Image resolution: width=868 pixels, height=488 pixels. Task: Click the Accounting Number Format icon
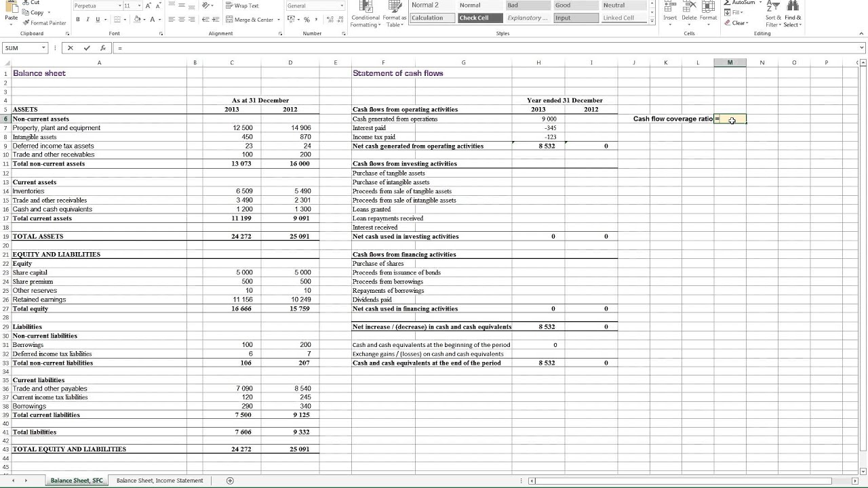click(292, 20)
